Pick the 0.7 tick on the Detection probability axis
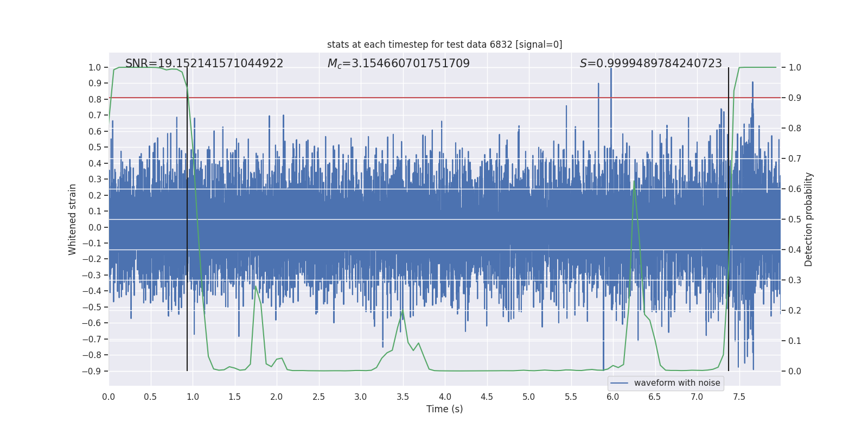This screenshot has width=868, height=434. (x=795, y=159)
